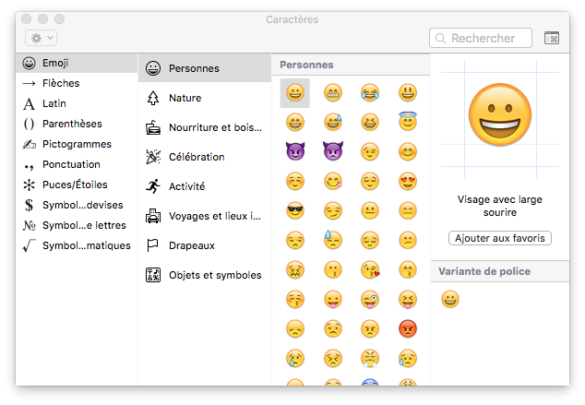585x405 pixels.
Task: Select the sunglasses face emoji
Action: (x=295, y=211)
